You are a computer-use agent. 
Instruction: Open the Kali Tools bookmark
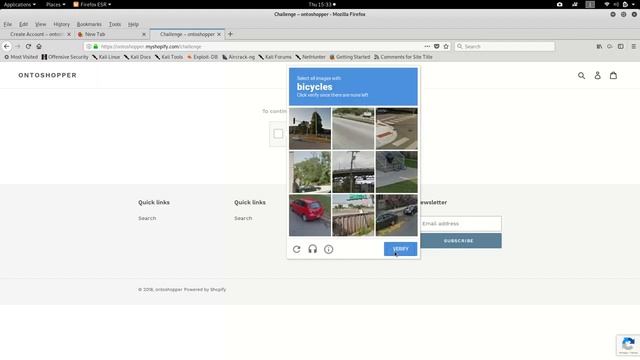point(169,57)
